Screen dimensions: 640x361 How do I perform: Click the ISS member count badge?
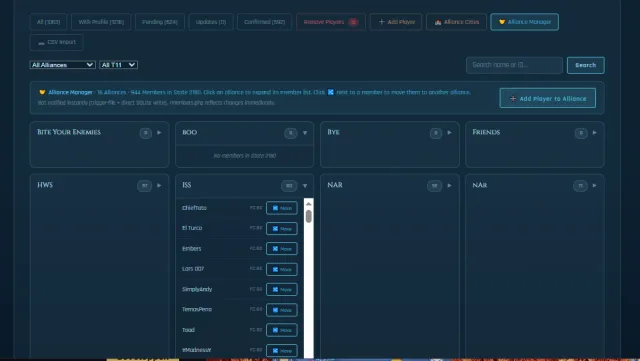(289, 186)
